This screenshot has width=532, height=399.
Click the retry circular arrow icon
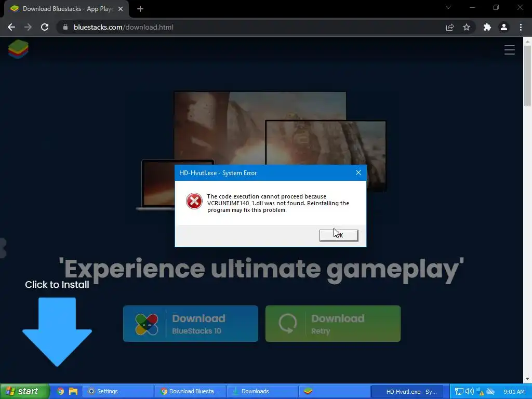[x=288, y=323]
